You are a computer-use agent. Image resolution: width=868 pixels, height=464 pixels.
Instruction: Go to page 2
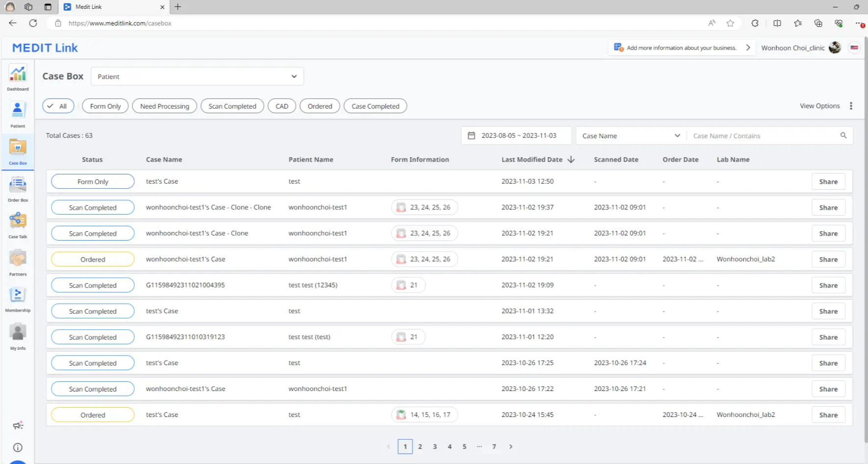coord(420,446)
